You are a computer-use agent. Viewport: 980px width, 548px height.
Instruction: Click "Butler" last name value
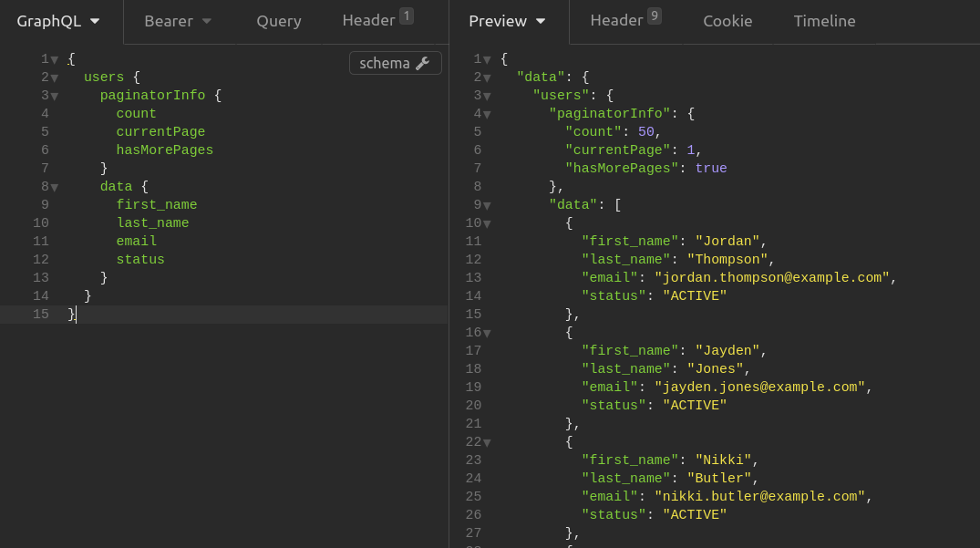pos(718,478)
